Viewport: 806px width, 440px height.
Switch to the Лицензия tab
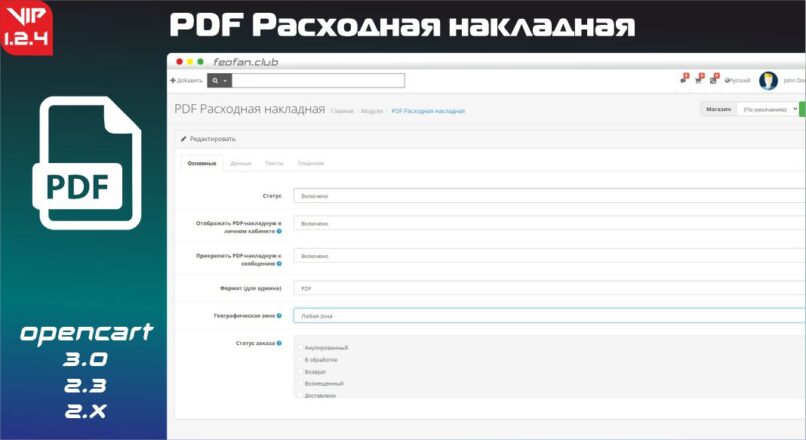(x=310, y=163)
